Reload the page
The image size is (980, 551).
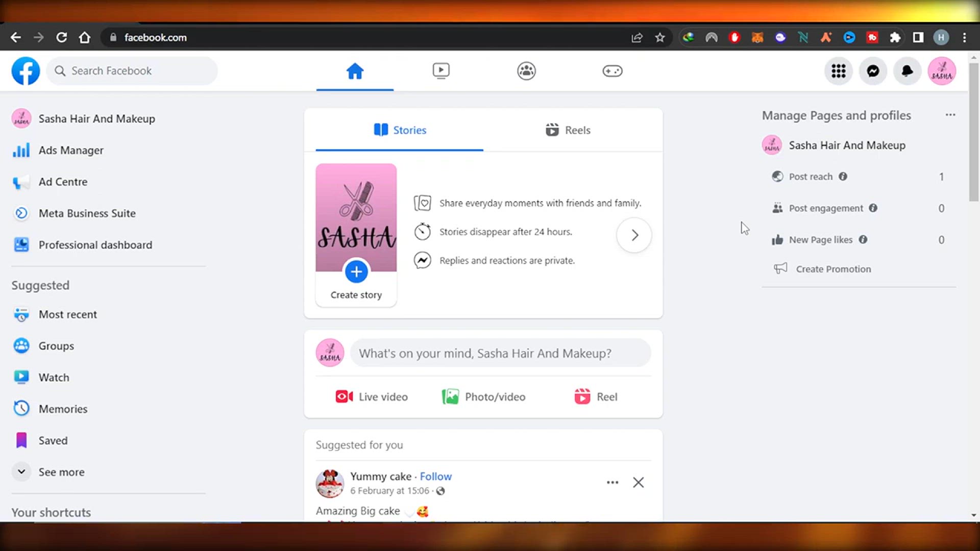coord(61,37)
